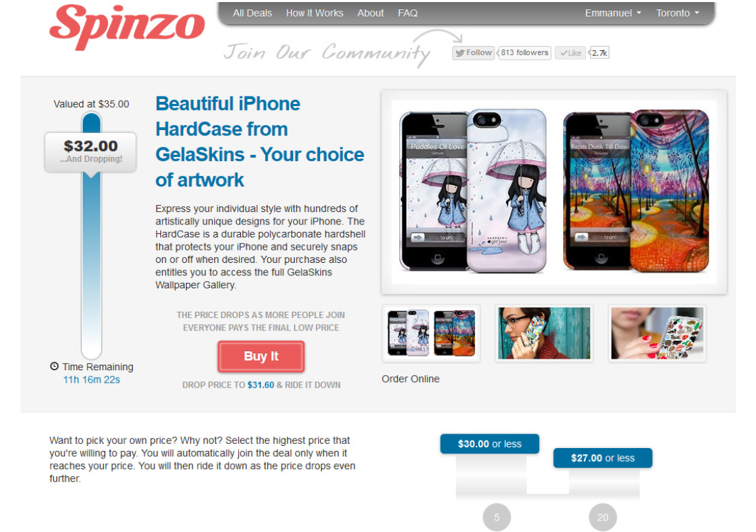This screenshot has width=756, height=532.
Task: Choose the $30.00 or less price
Action: [x=490, y=444]
